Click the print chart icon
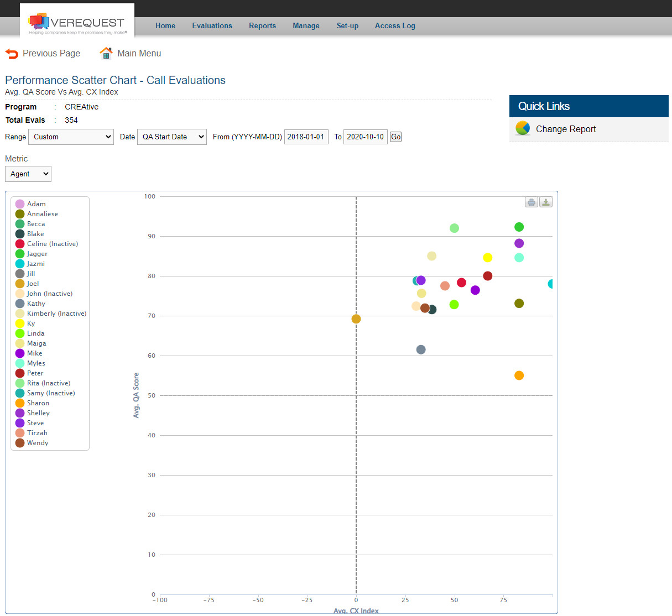This screenshot has width=672, height=616. (x=531, y=202)
